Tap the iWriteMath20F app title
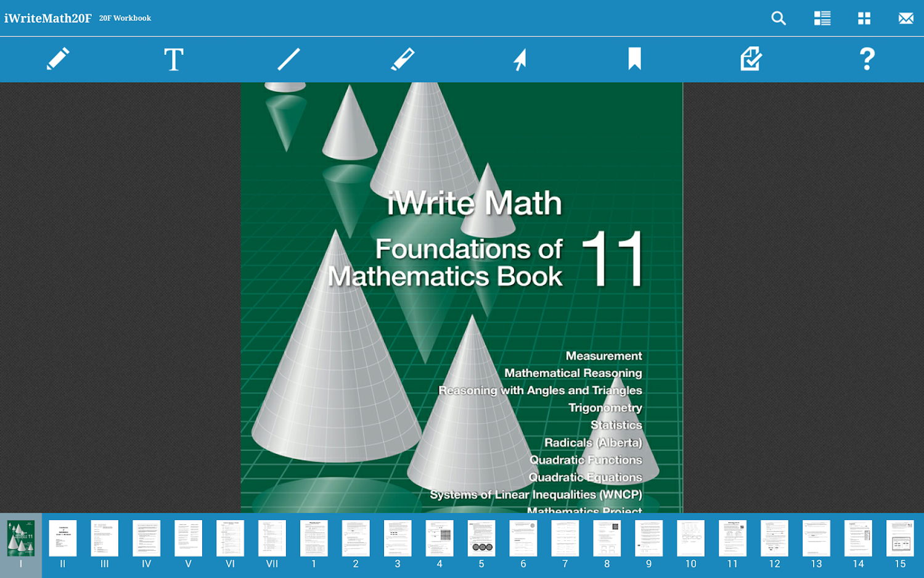 pyautogui.click(x=47, y=18)
